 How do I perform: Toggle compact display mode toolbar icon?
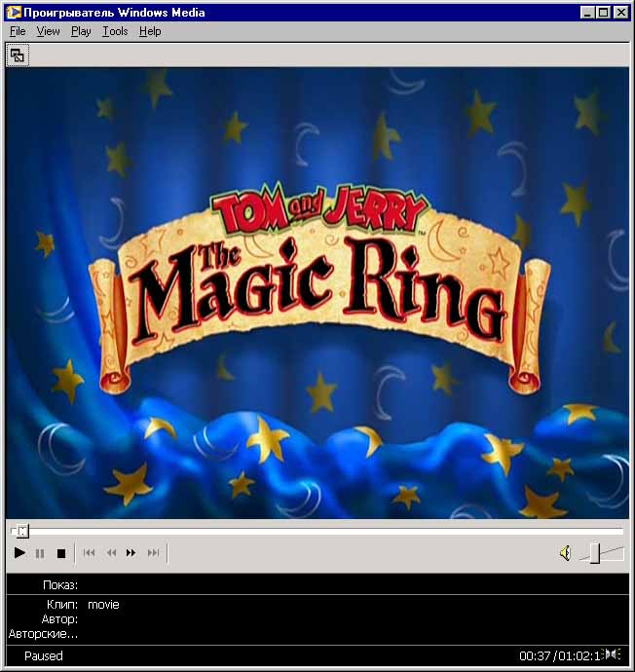coord(18,56)
